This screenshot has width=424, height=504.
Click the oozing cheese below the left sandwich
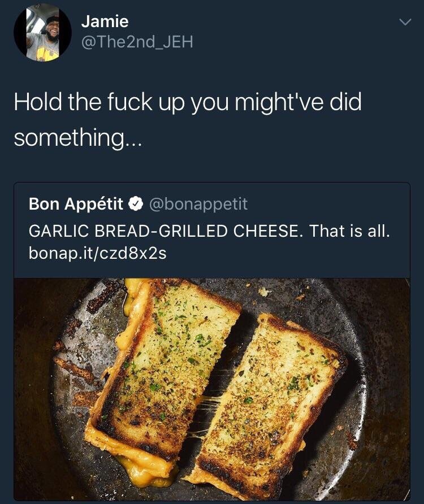coord(144,473)
